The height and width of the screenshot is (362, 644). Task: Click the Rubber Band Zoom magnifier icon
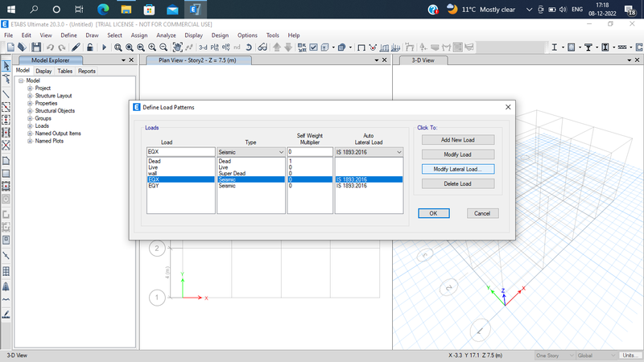118,47
